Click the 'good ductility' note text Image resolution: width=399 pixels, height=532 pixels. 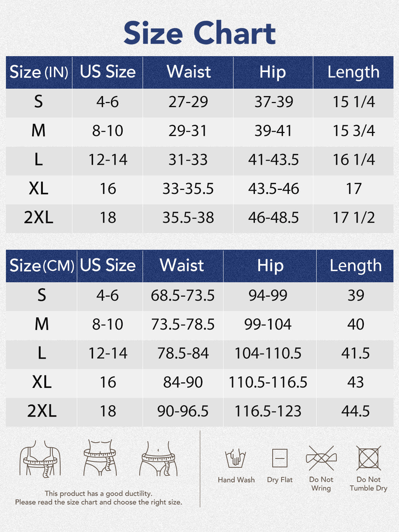[x=99, y=494]
